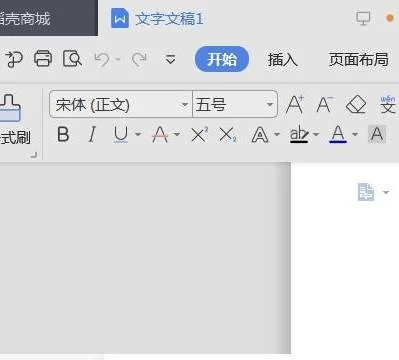Toggle italic formatting I
The image size is (399, 360).
click(x=92, y=134)
